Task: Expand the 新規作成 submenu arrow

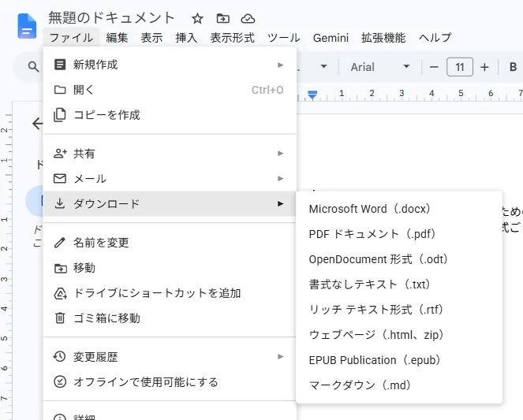Action: point(281,65)
